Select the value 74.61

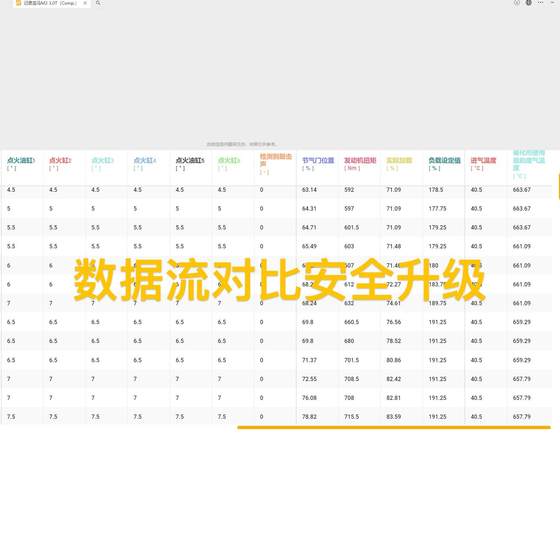(394, 303)
